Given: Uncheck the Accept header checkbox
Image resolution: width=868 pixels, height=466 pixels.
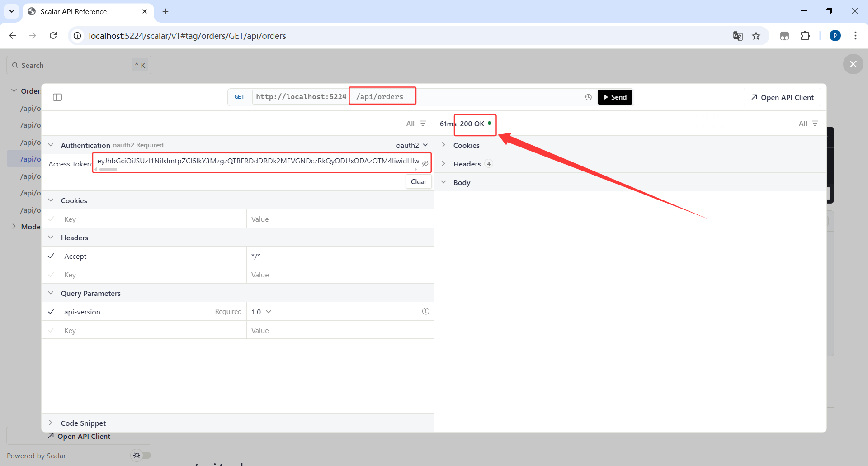Looking at the screenshot, I should tap(51, 256).
